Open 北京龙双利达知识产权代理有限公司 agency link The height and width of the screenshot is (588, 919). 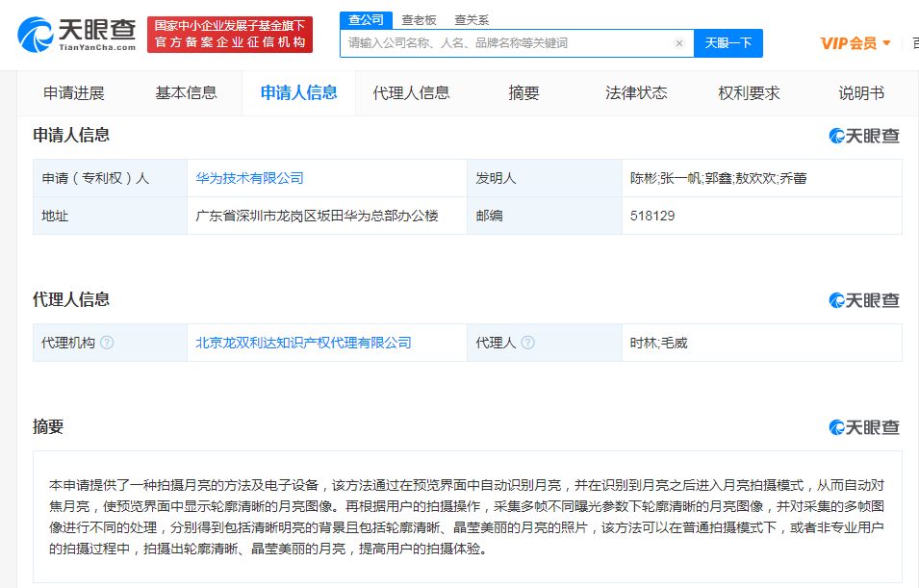coord(303,343)
